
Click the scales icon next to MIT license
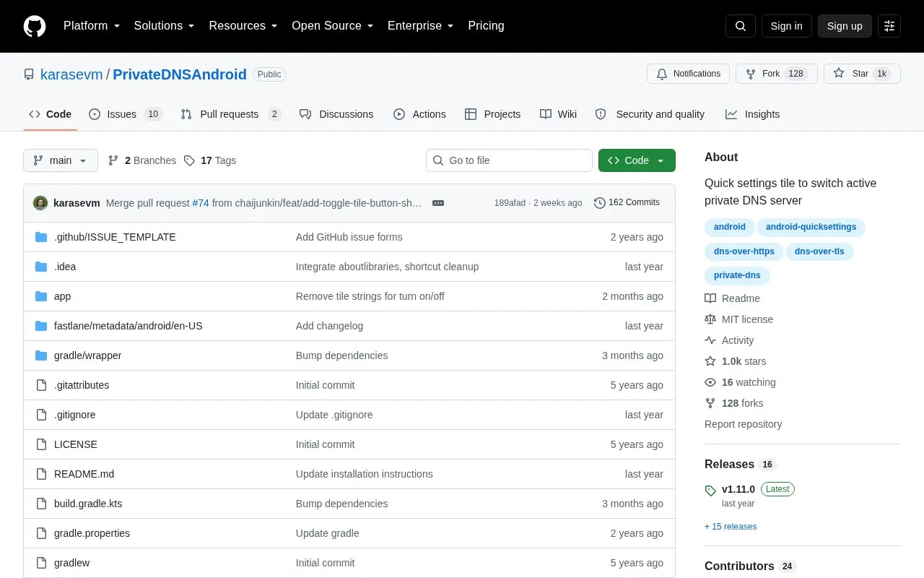710,319
